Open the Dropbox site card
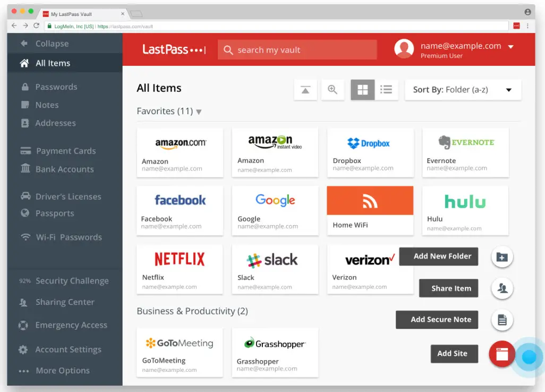Viewport: 545px width, 392px height. (x=370, y=153)
